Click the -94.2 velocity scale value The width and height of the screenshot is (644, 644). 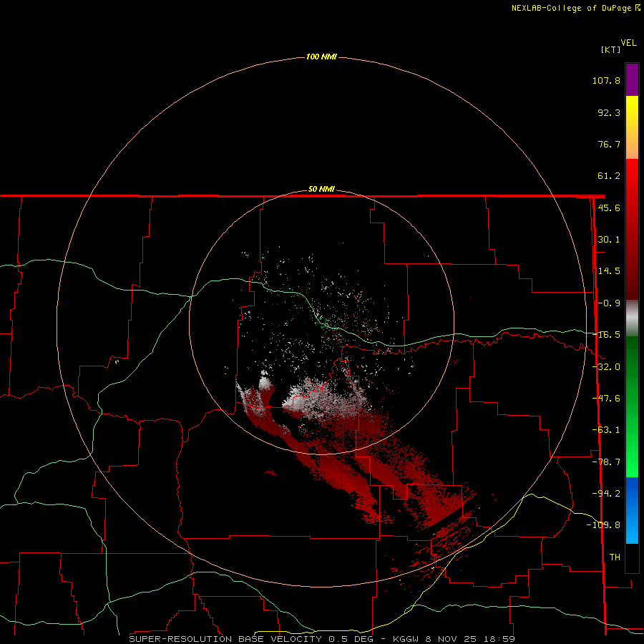607,493
